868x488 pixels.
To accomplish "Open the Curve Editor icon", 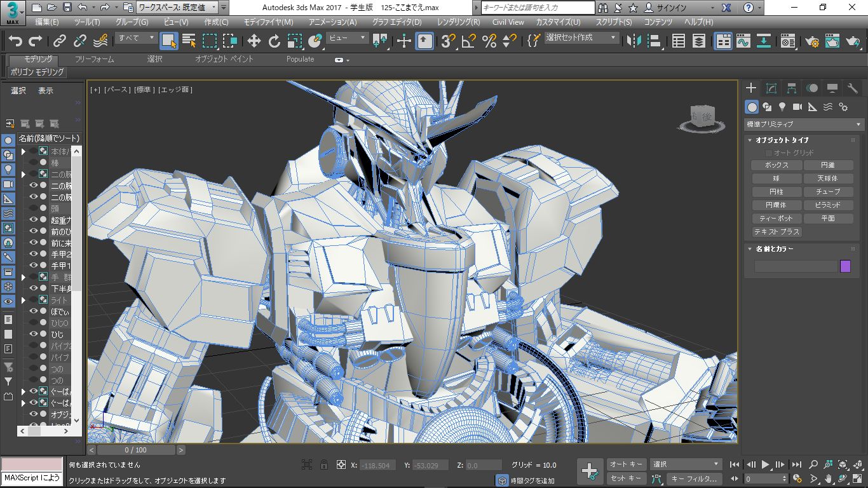I will (x=743, y=41).
